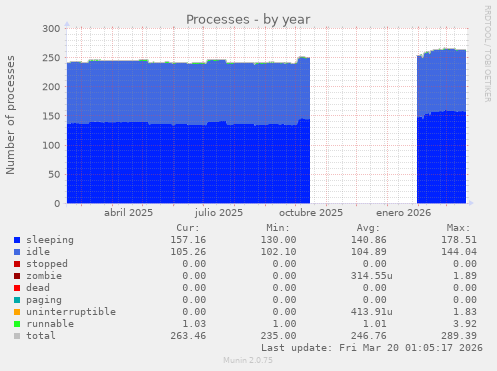Screen dimensions: 497x371
Task: Click total minimum value 235.00
Action: (x=279, y=336)
